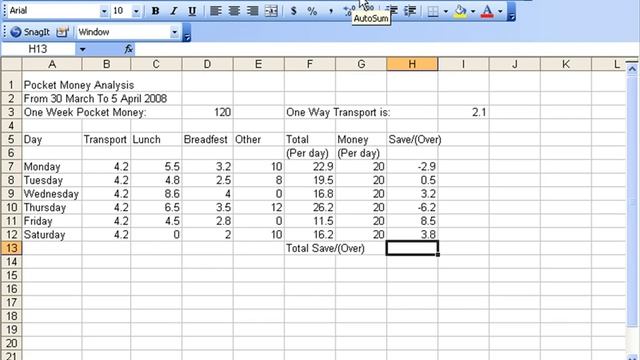Apply Center alignment

click(234, 11)
